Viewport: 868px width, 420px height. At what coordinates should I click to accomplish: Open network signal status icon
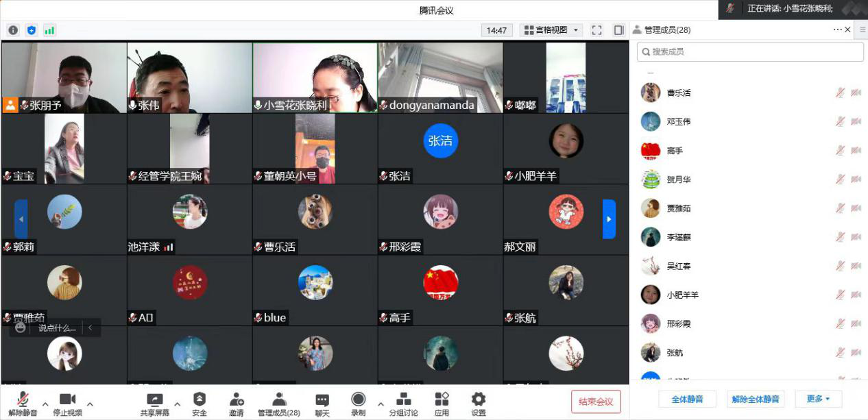coord(49,30)
